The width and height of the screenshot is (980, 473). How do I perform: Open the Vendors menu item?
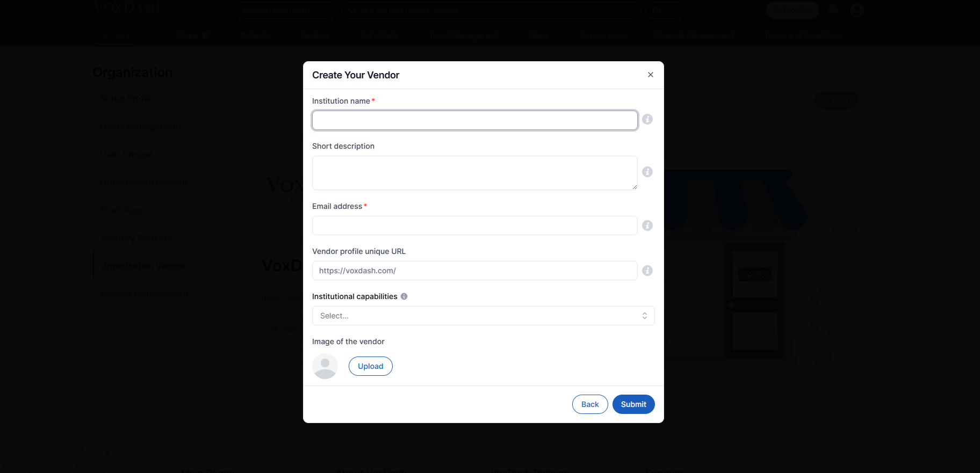[314, 35]
